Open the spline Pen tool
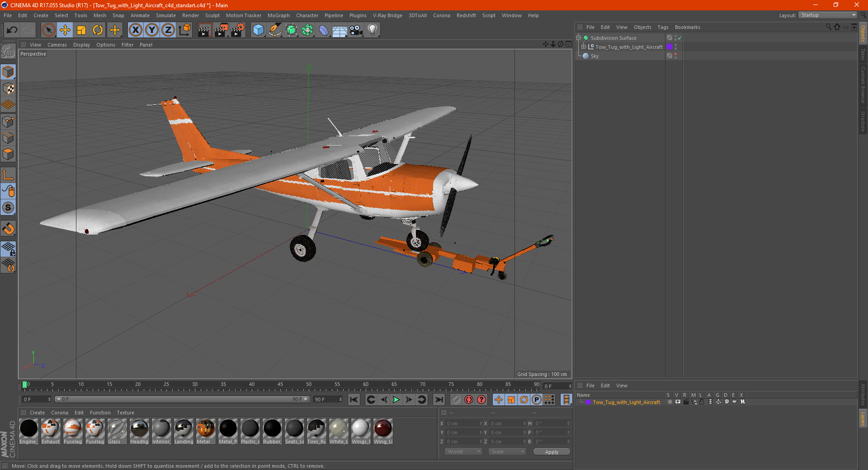 point(274,30)
